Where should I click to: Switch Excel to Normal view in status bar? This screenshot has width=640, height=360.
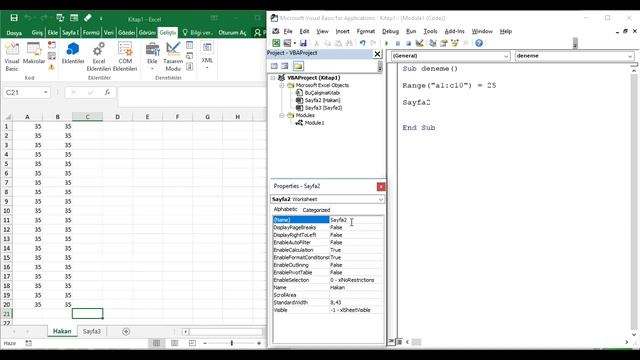click(156, 343)
